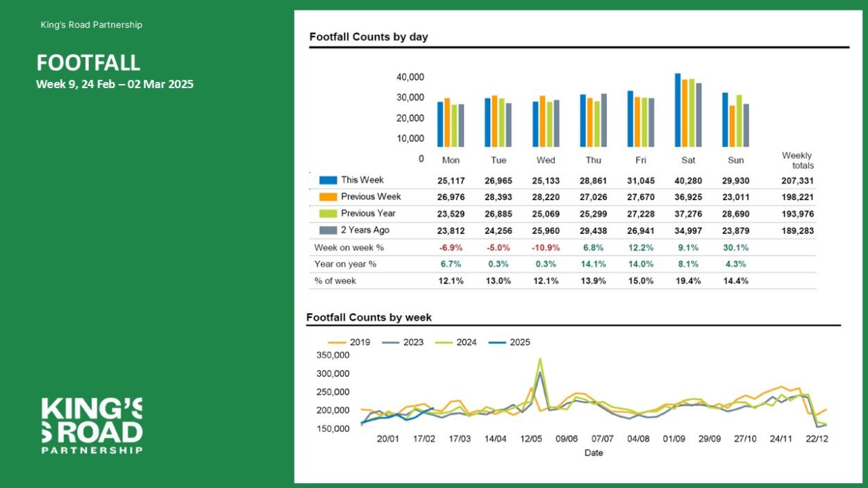Click the Weekly totals column header
This screenshot has height=488, width=868.
[x=797, y=161]
